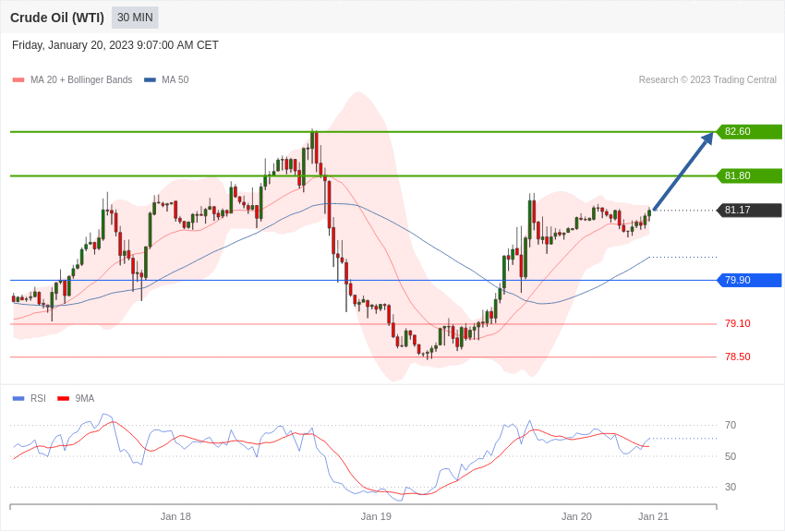The image size is (785, 532).
Task: Click the 'RSI' legend label
Action: coord(38,398)
